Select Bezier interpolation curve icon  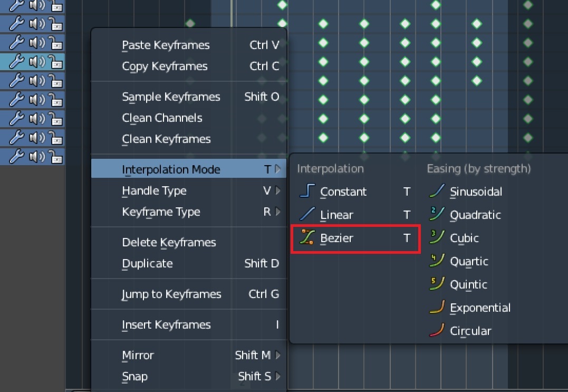(307, 237)
